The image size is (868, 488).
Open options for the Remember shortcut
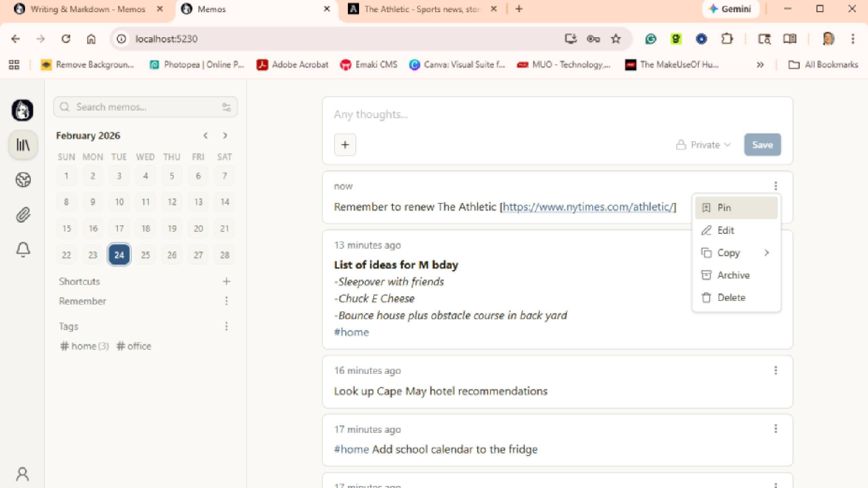tap(226, 301)
